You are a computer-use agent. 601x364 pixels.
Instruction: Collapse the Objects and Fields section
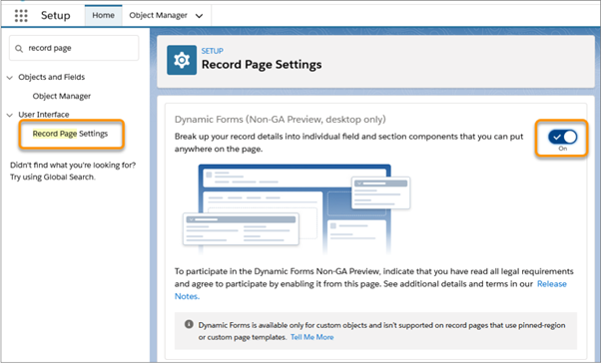point(10,78)
